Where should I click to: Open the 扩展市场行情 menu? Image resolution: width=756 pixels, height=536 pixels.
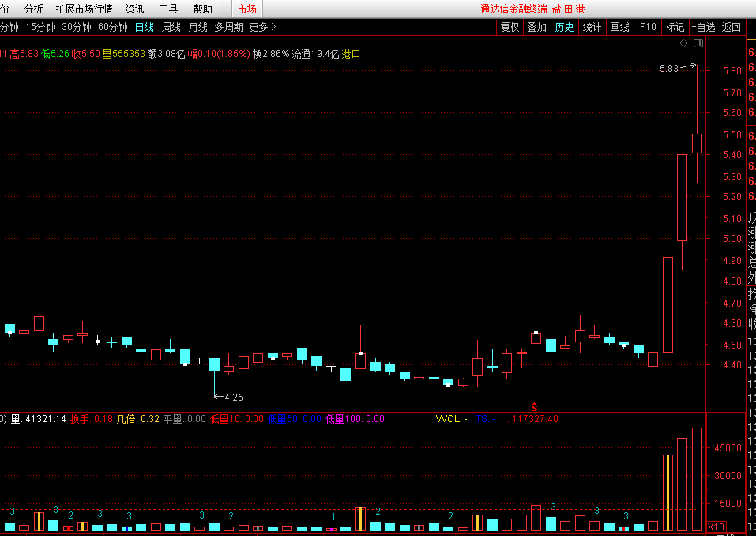click(84, 9)
